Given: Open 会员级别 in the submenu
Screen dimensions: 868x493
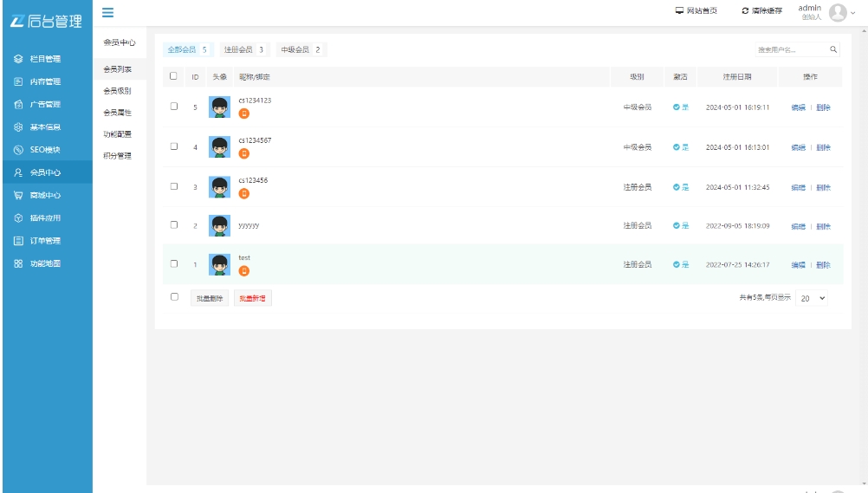Looking at the screenshot, I should (118, 91).
